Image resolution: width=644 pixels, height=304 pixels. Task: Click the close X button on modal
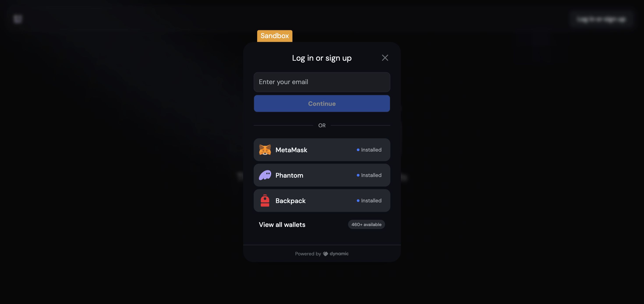pyautogui.click(x=385, y=58)
